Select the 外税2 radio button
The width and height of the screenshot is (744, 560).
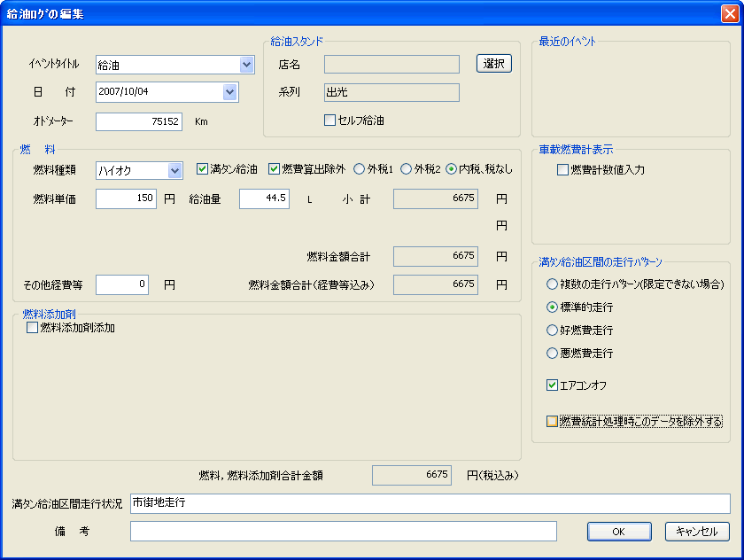coord(406,169)
